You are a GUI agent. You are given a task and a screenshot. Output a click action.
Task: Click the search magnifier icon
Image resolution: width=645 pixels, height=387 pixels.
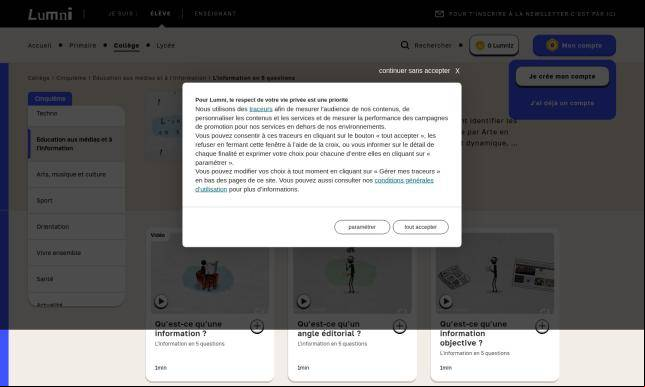tap(405, 45)
